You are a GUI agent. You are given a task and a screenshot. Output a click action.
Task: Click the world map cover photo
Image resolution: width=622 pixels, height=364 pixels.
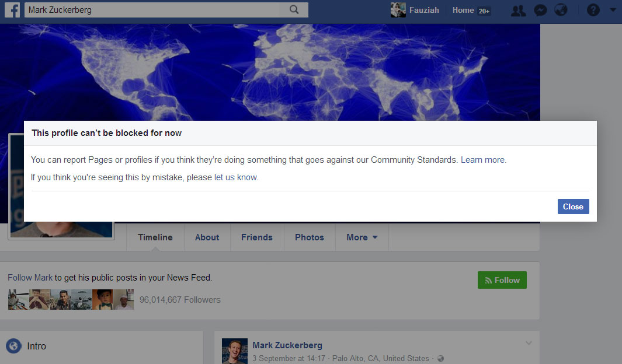point(270,72)
